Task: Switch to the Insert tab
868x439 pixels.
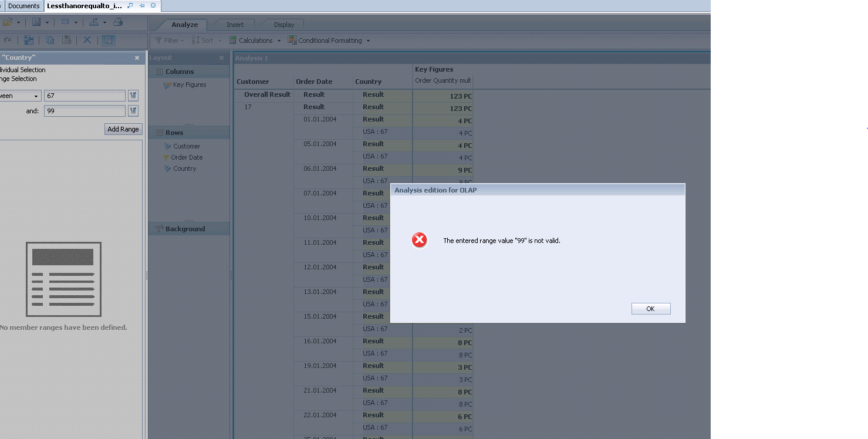Action: (x=235, y=25)
